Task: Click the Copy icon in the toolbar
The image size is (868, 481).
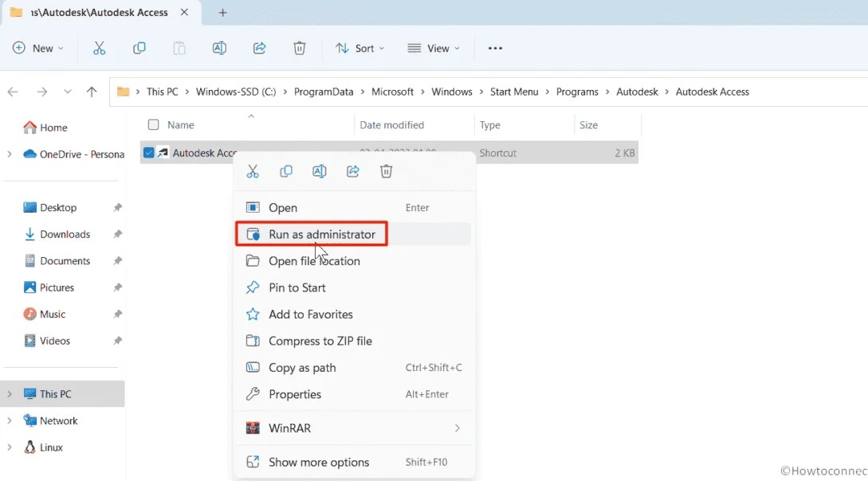Action: coord(139,49)
